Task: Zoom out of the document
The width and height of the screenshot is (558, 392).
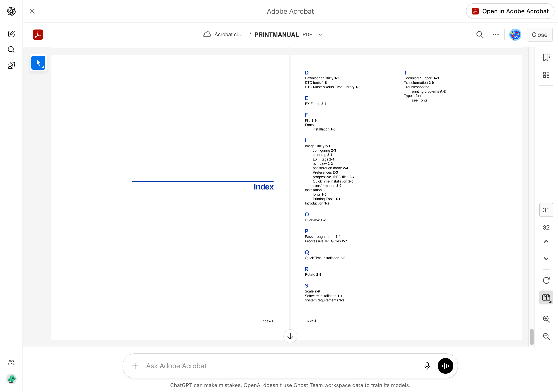Action: tap(546, 336)
